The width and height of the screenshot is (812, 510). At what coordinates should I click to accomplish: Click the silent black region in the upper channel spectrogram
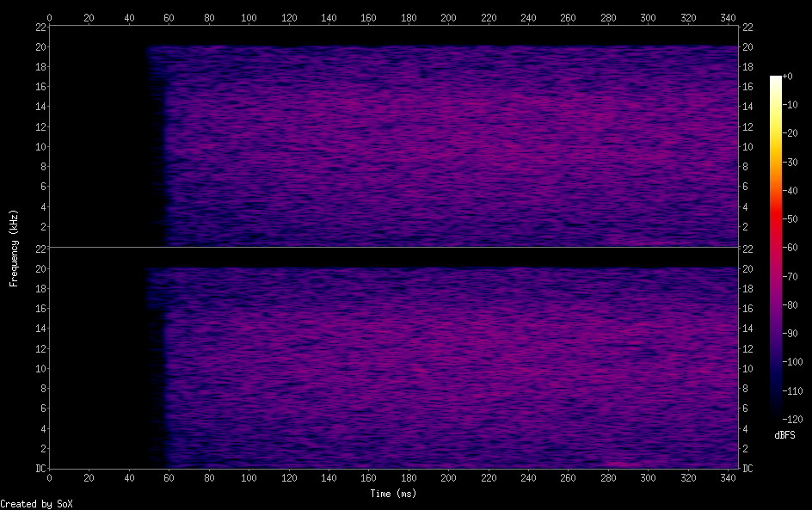95,138
